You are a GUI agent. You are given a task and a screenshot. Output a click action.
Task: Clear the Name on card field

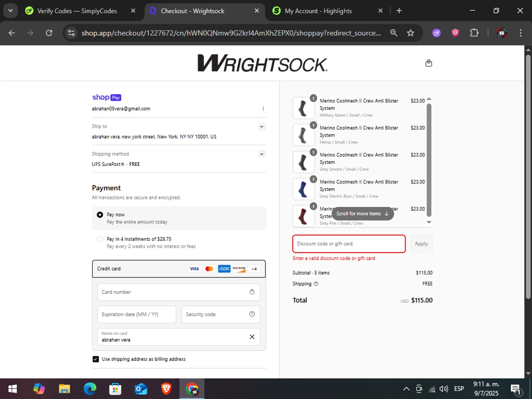pos(252,337)
